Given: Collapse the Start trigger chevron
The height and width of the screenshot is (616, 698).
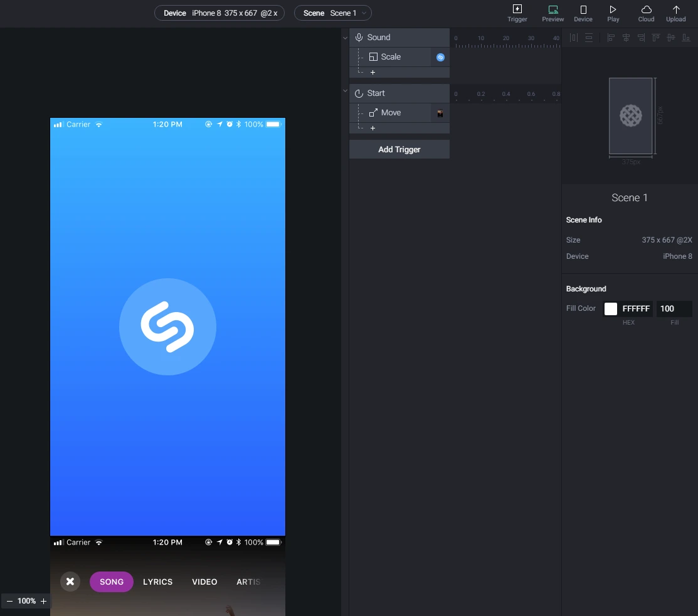Looking at the screenshot, I should point(345,91).
